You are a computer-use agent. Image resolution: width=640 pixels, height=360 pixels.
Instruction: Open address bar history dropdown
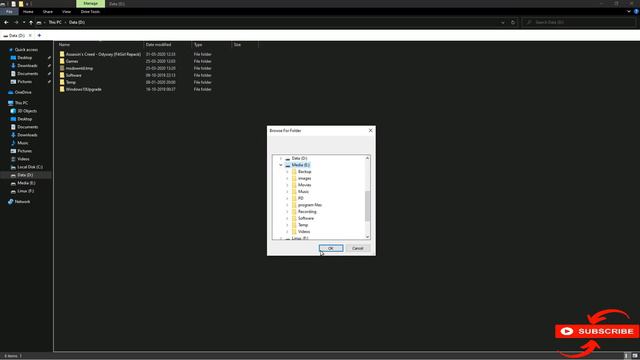click(x=503, y=22)
